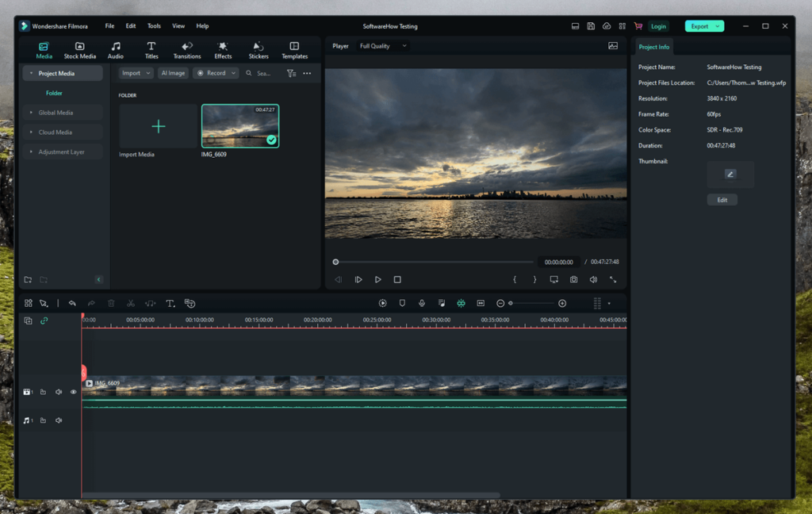Click the AI Image button

tap(173, 73)
